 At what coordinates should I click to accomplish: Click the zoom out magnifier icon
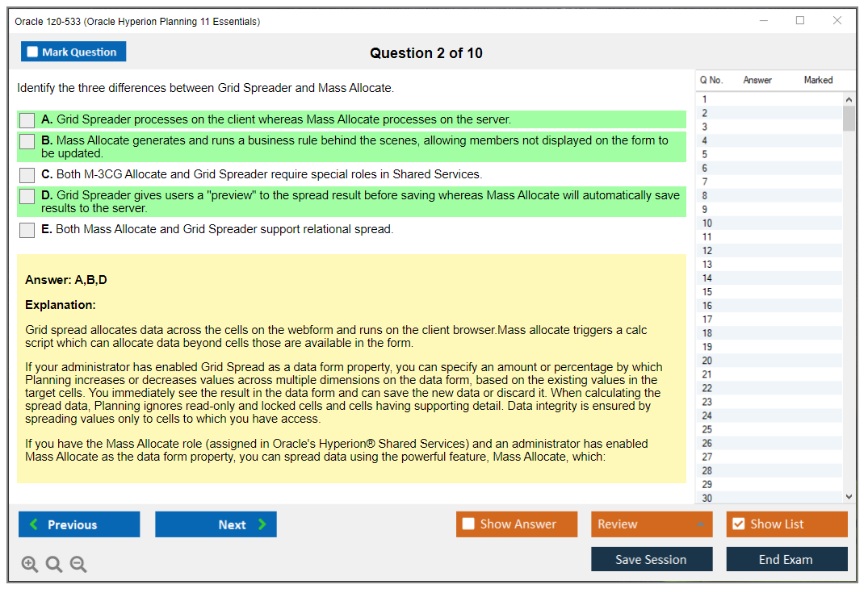[78, 565]
